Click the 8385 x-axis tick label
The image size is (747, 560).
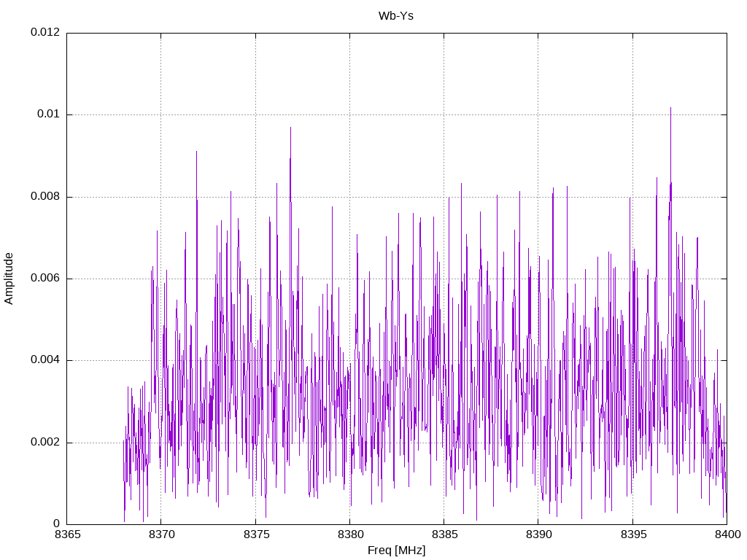tap(444, 534)
